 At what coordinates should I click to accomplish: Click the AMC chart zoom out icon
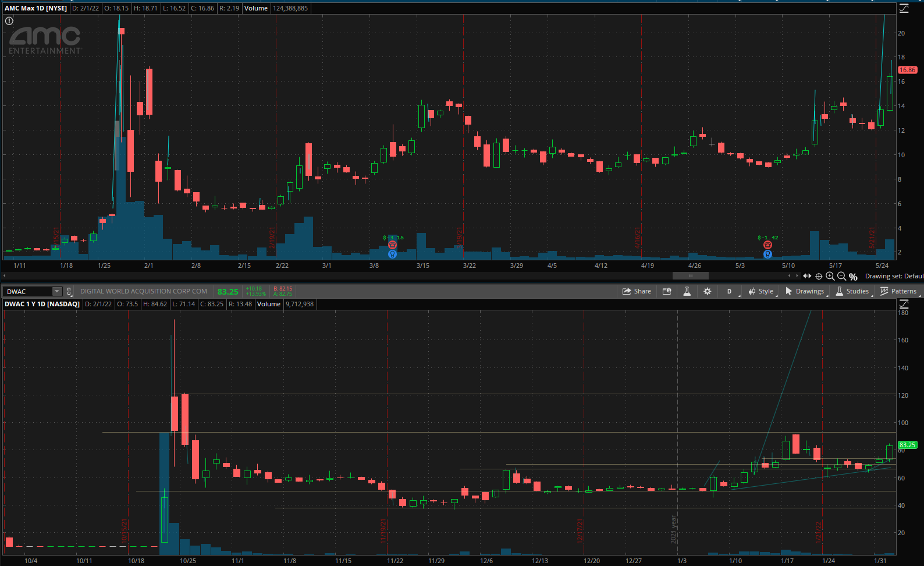point(841,276)
